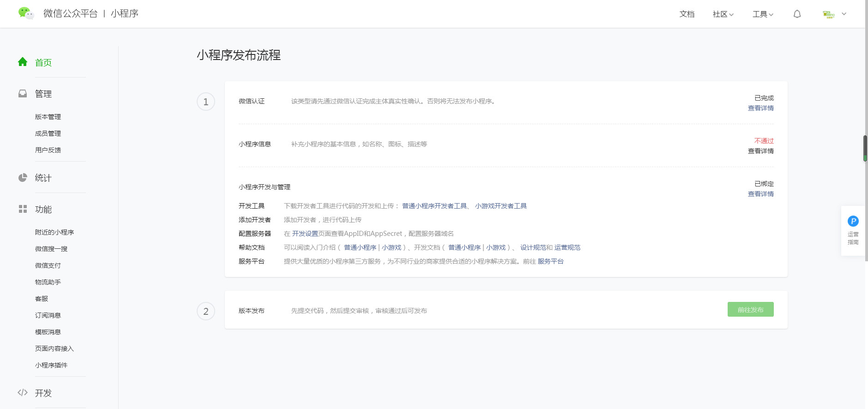Open 小游戏 intro link in 帮助文档
This screenshot has height=409, width=868.
392,247
